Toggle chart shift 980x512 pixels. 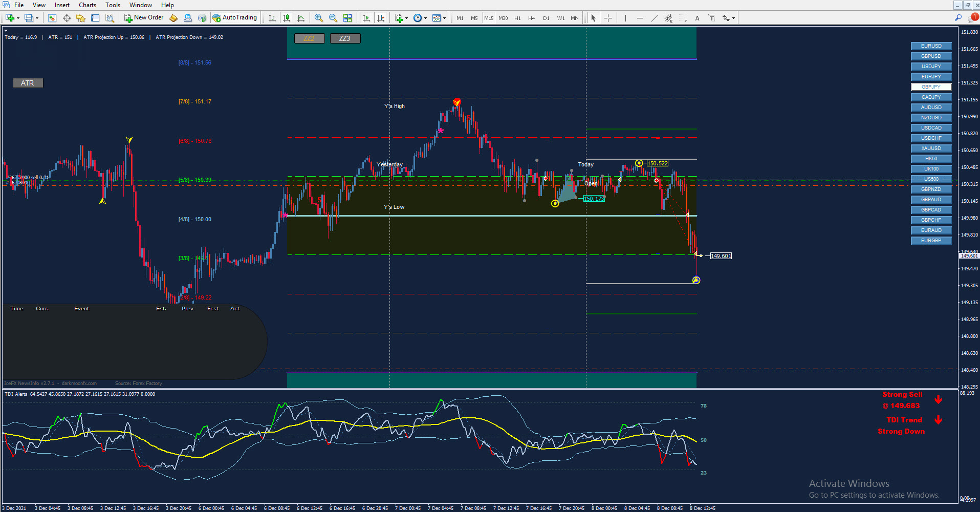(x=381, y=18)
